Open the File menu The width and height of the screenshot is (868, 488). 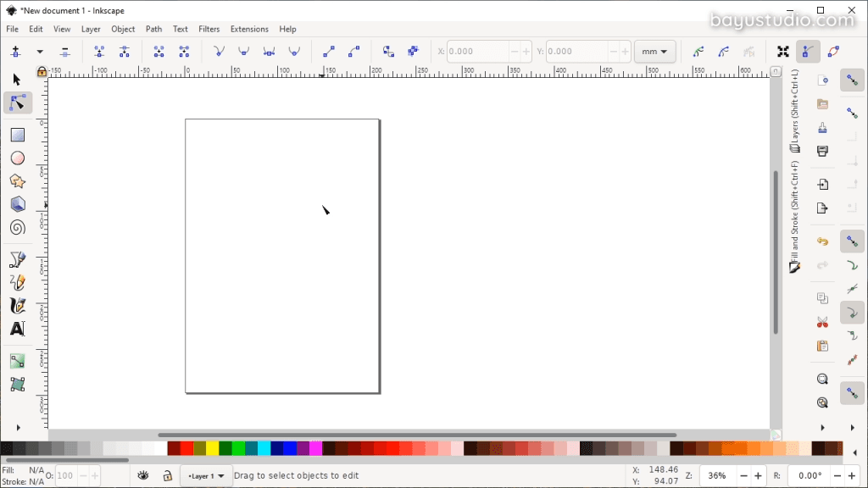(12, 29)
